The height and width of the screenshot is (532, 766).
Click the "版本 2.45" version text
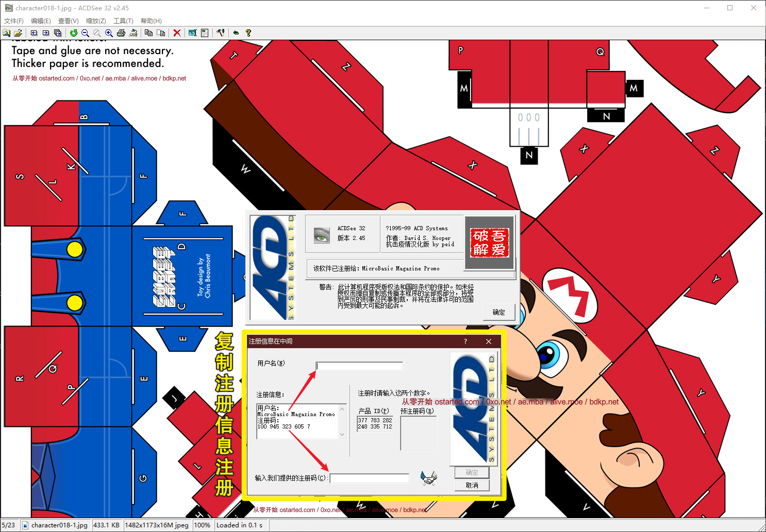click(x=352, y=238)
